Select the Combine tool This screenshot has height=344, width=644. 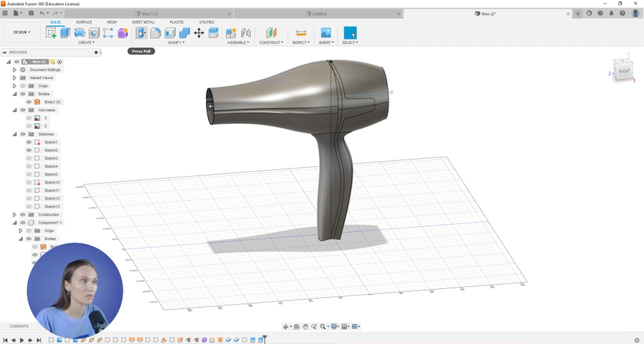click(185, 33)
